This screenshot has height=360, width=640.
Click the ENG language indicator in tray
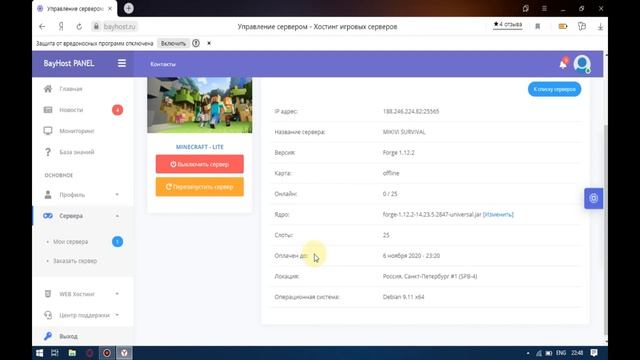pos(561,353)
